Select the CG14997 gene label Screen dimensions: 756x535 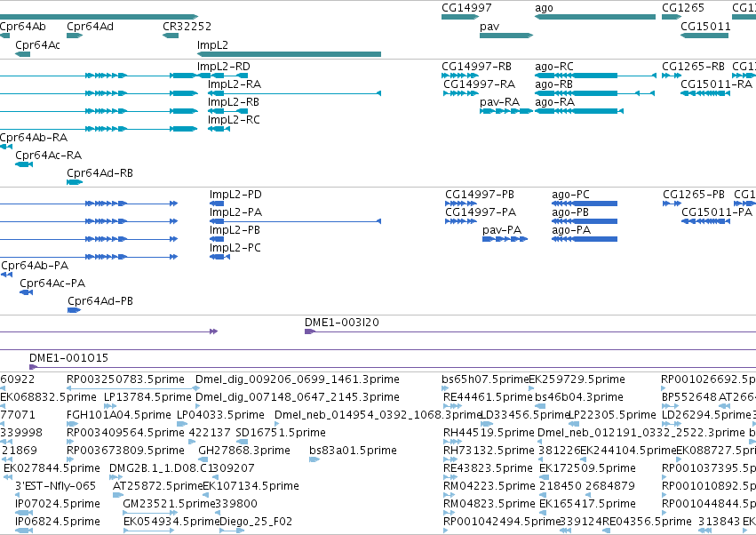pyautogui.click(x=466, y=8)
